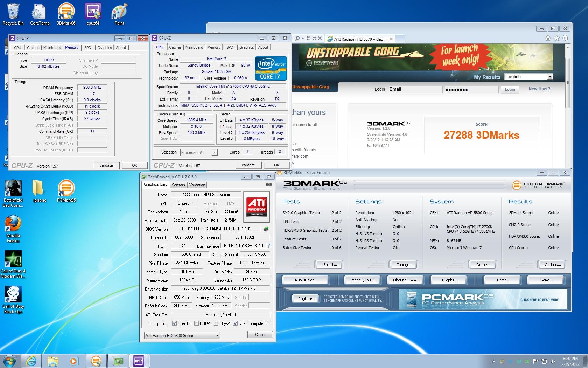Screen dimensions: 588x368
Task: Open Windows Explorer from the taskbar
Action: pyautogui.click(x=53, y=361)
